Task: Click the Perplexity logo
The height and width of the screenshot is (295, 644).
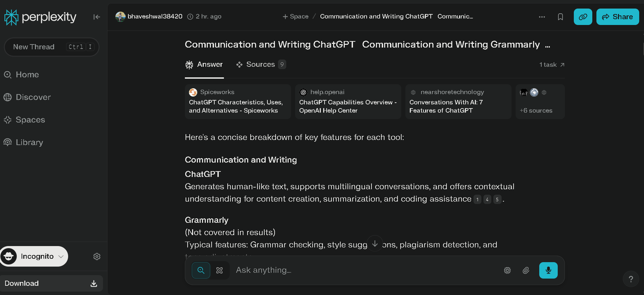Action: pyautogui.click(x=40, y=17)
